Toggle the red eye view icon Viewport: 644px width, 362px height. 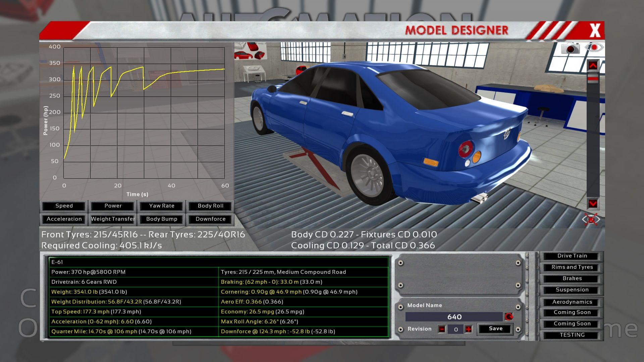coord(594,48)
